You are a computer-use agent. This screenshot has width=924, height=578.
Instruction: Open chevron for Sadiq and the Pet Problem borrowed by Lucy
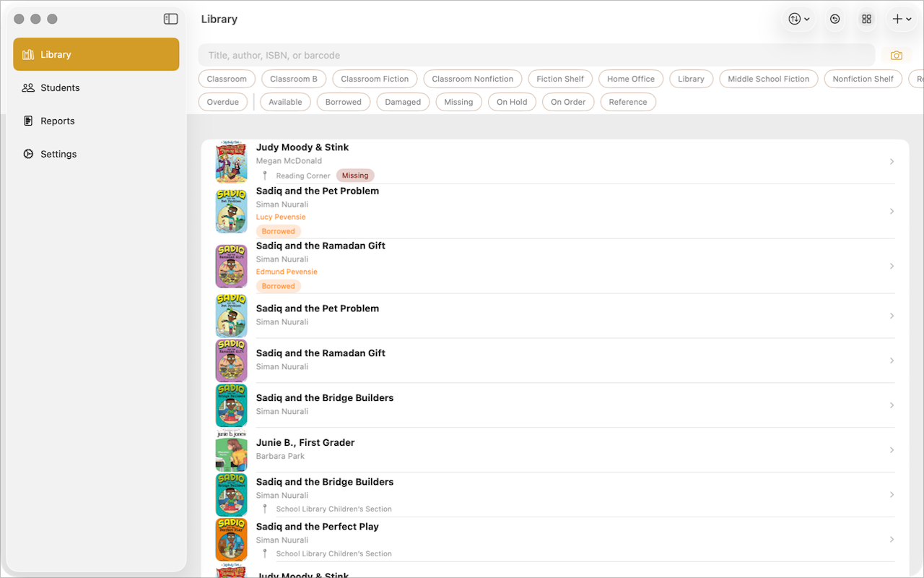[x=892, y=212]
